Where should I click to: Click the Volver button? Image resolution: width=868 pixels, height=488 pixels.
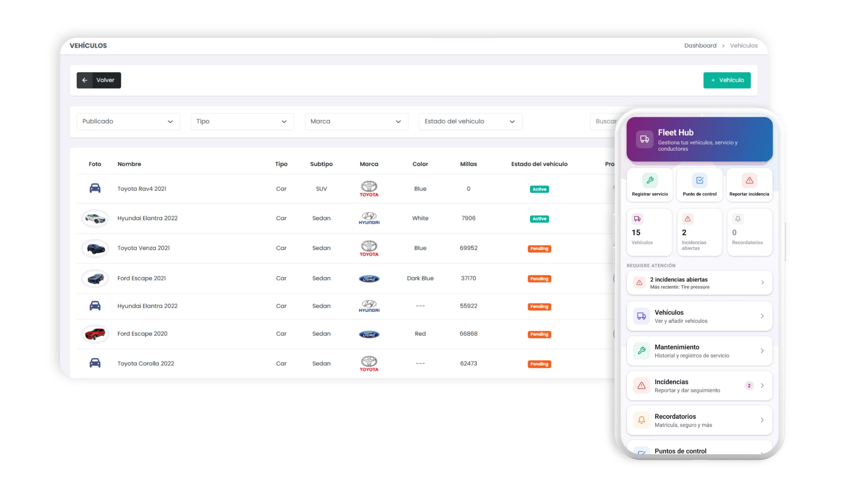(x=98, y=80)
